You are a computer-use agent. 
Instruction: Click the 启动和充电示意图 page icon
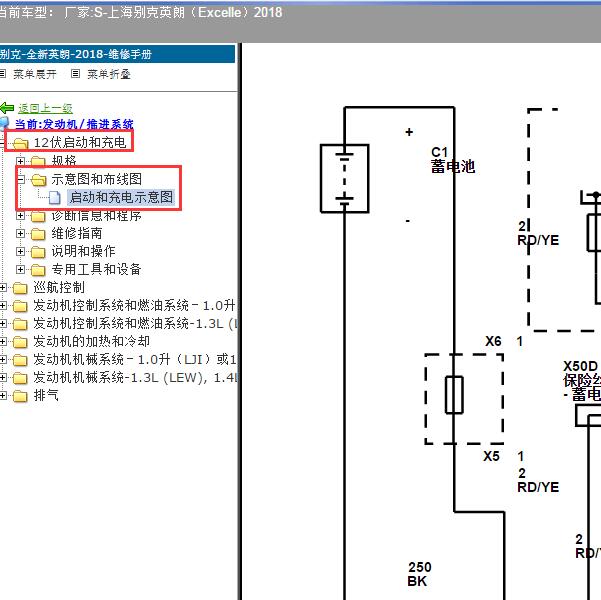[x=55, y=197]
